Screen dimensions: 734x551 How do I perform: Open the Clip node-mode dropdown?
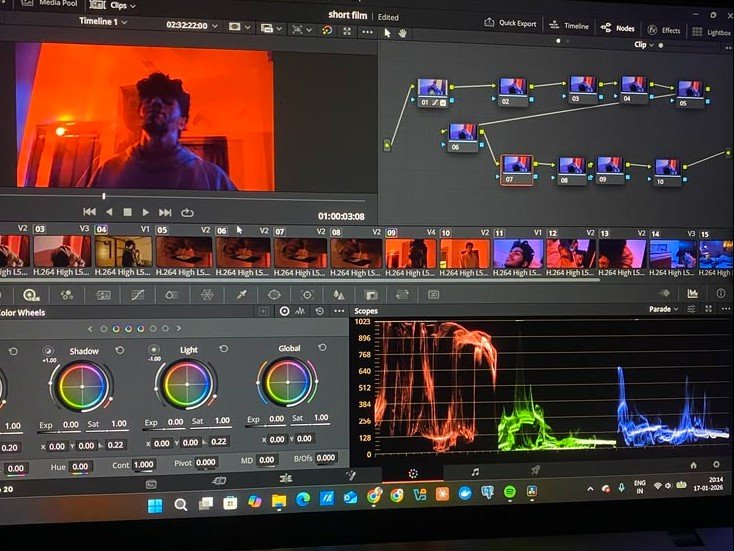click(644, 44)
